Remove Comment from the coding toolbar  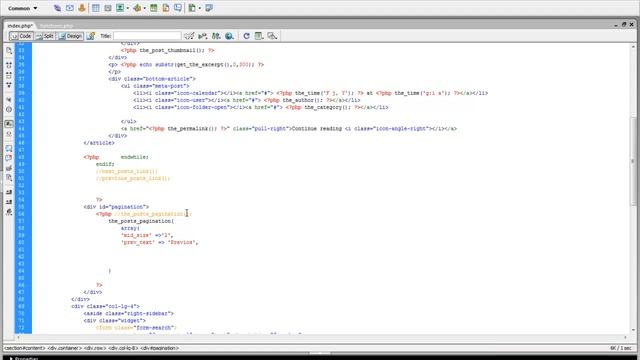9,158
